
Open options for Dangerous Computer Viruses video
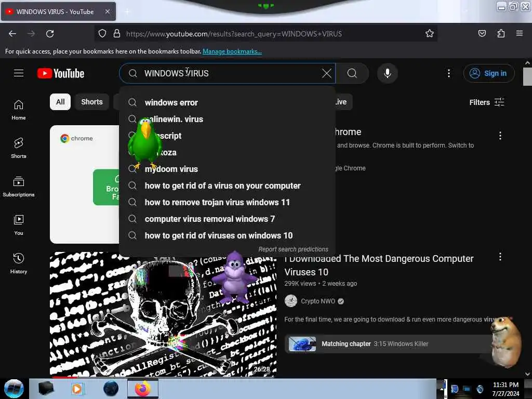tap(500, 257)
